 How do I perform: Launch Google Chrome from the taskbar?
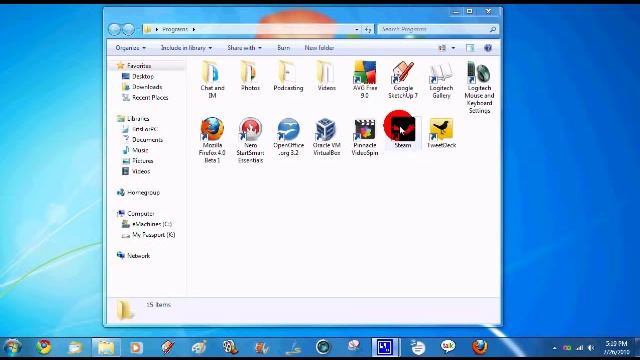point(44,347)
